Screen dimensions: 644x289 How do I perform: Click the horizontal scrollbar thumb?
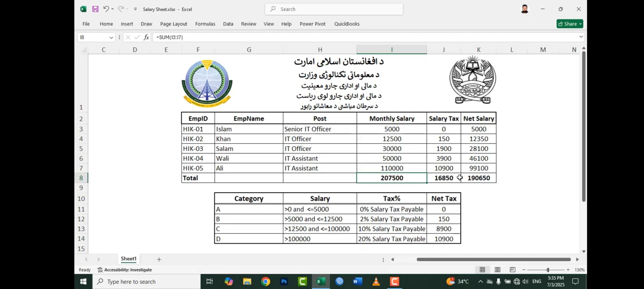coord(494,259)
